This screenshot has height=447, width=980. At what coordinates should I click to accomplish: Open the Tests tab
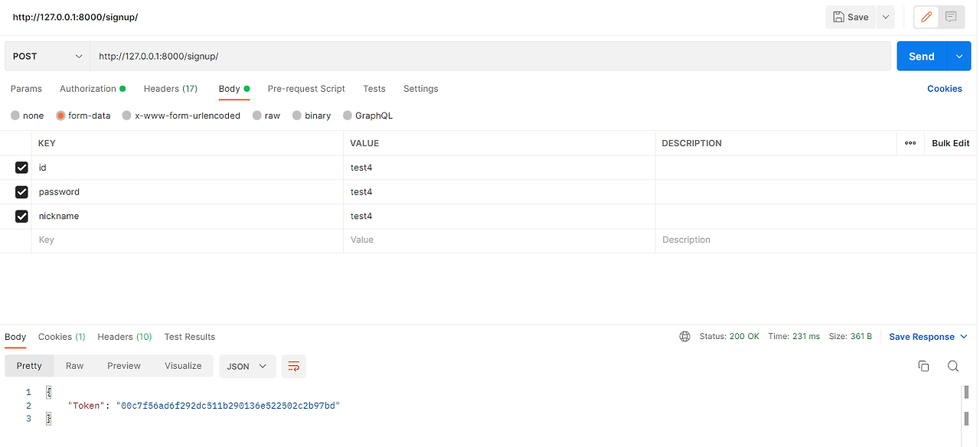coord(374,89)
